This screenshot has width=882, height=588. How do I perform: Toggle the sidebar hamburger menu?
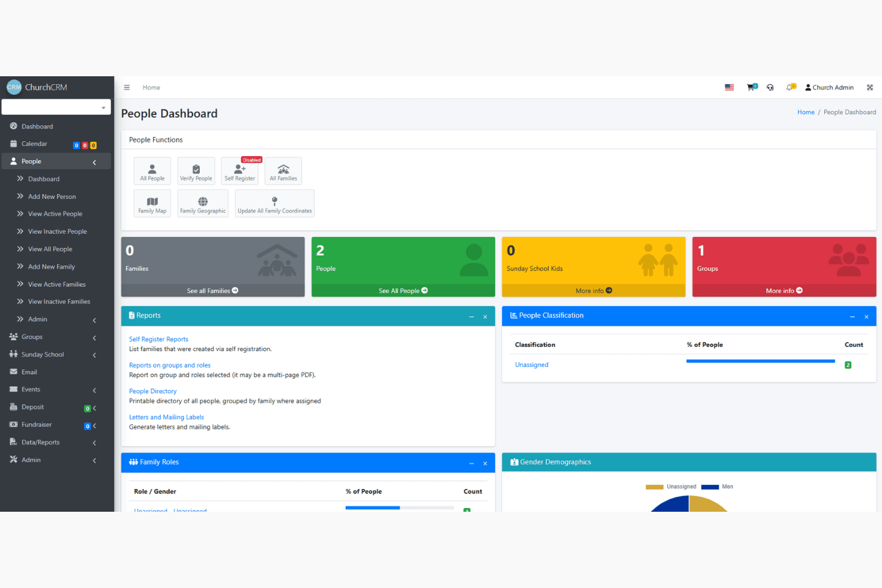tap(127, 88)
